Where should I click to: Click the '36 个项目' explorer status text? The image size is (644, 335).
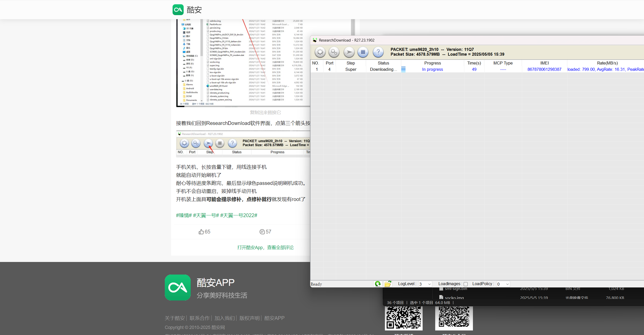point(395,303)
